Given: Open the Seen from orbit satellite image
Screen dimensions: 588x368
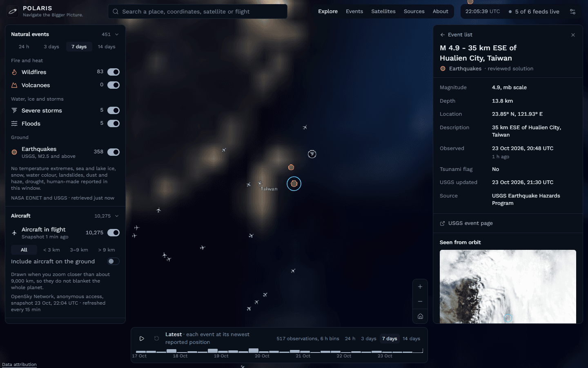Looking at the screenshot, I should click(508, 287).
